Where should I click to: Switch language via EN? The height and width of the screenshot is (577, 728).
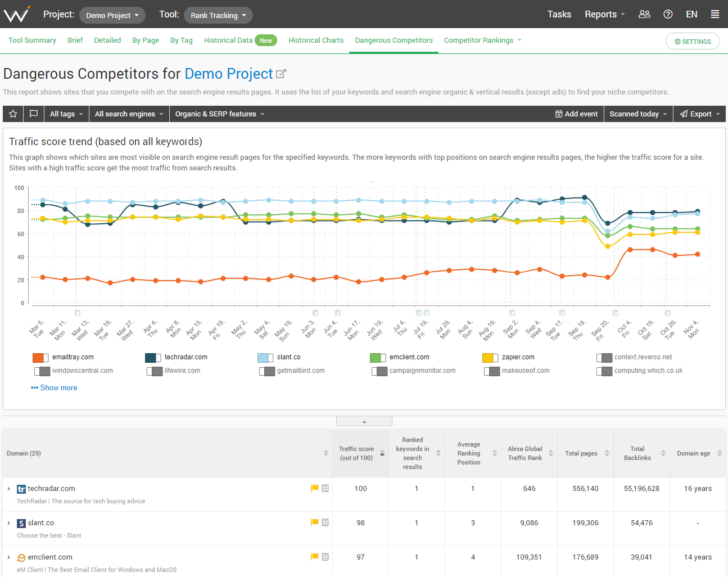[691, 14]
